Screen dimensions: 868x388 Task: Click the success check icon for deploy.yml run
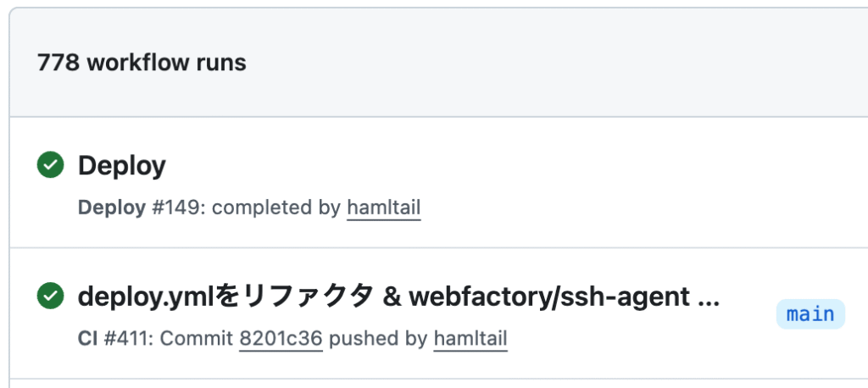pos(51,297)
